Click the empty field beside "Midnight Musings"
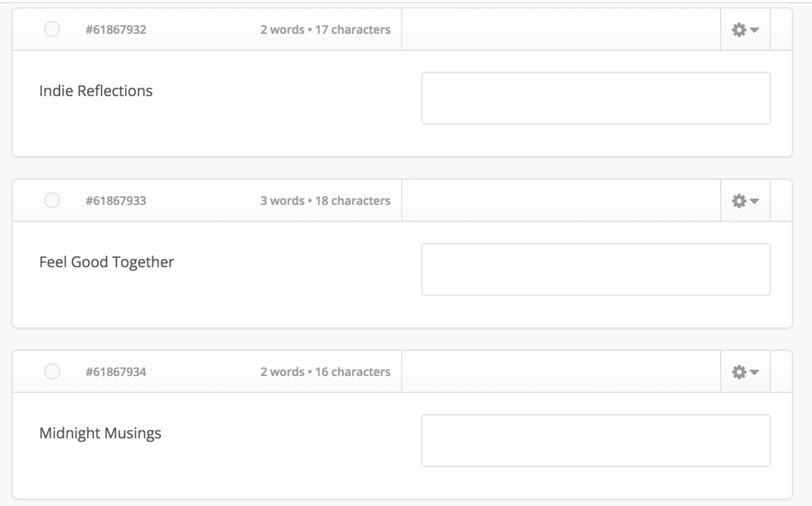Screen dimensions: 812x506 [x=595, y=440]
